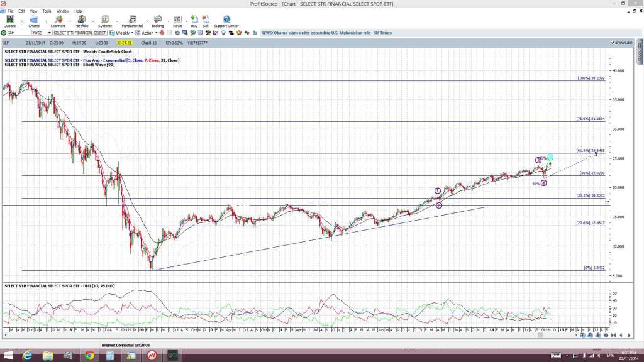The image size is (644, 362).
Task: Expand the Quotes dropdown arrow
Action: click(22, 21)
